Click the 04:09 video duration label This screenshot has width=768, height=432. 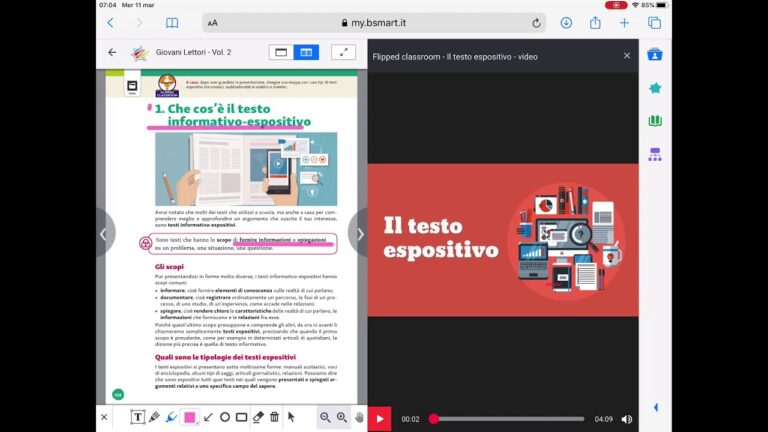click(603, 419)
